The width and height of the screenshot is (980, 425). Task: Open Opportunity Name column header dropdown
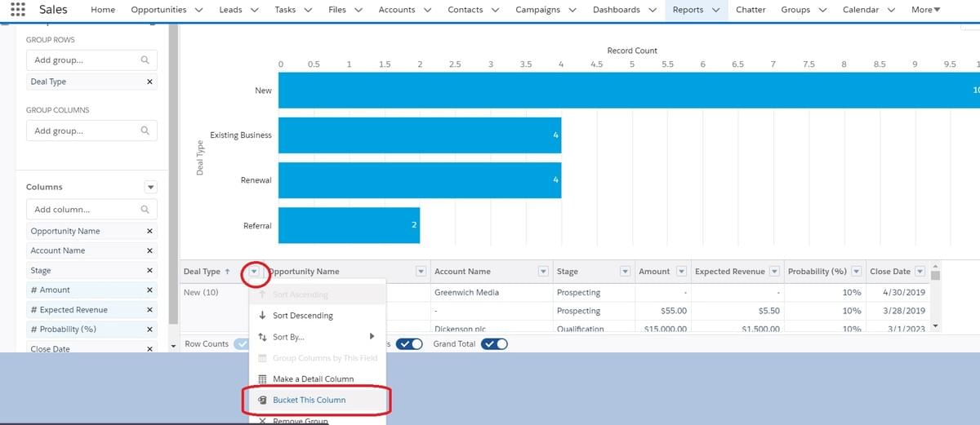point(421,272)
